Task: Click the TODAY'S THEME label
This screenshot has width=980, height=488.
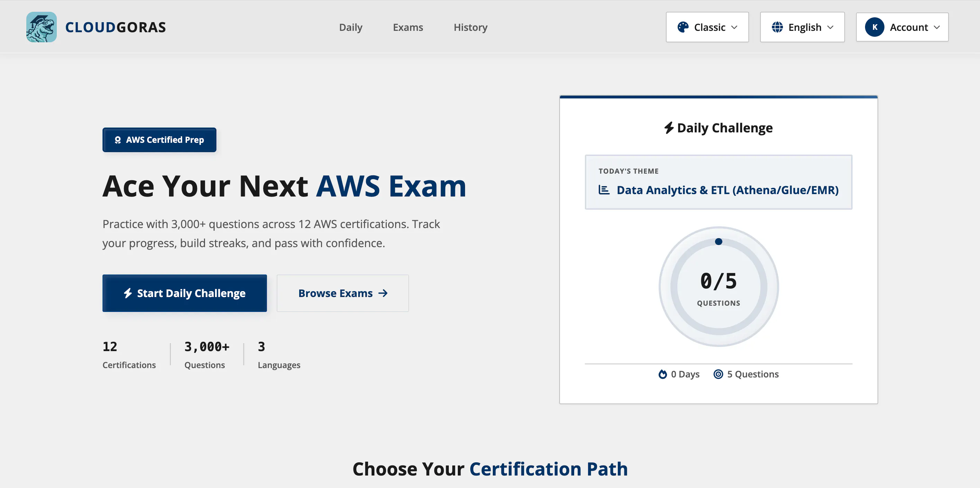Action: coord(629,171)
